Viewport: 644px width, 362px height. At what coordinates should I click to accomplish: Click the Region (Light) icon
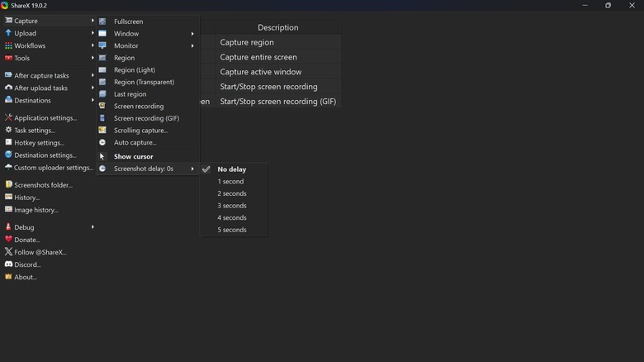[x=102, y=70]
